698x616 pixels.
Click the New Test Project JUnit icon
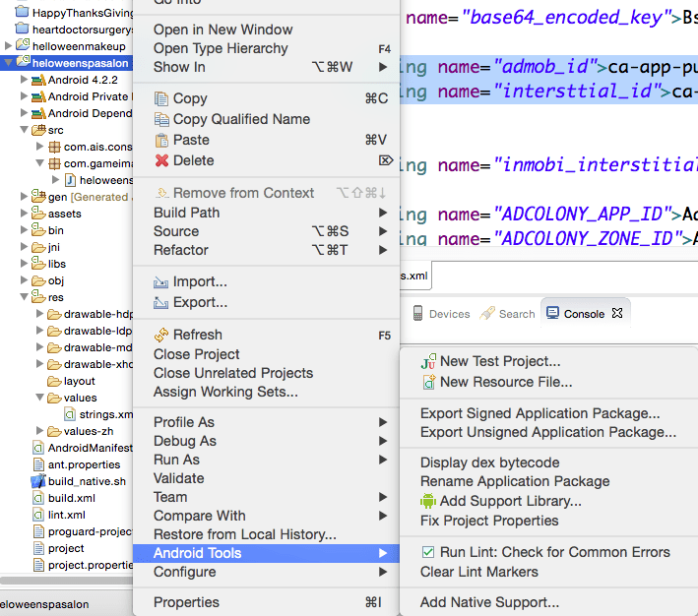pos(428,361)
